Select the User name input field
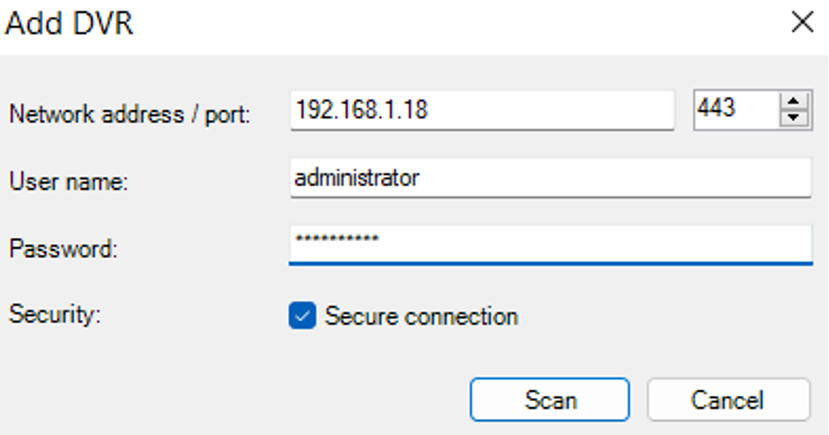829x435 pixels. [550, 179]
